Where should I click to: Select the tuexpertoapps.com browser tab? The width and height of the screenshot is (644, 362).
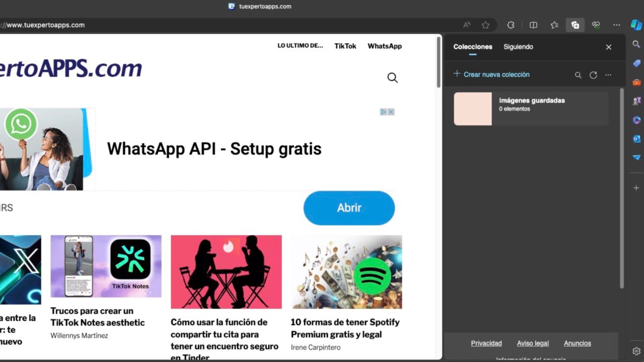[260, 6]
